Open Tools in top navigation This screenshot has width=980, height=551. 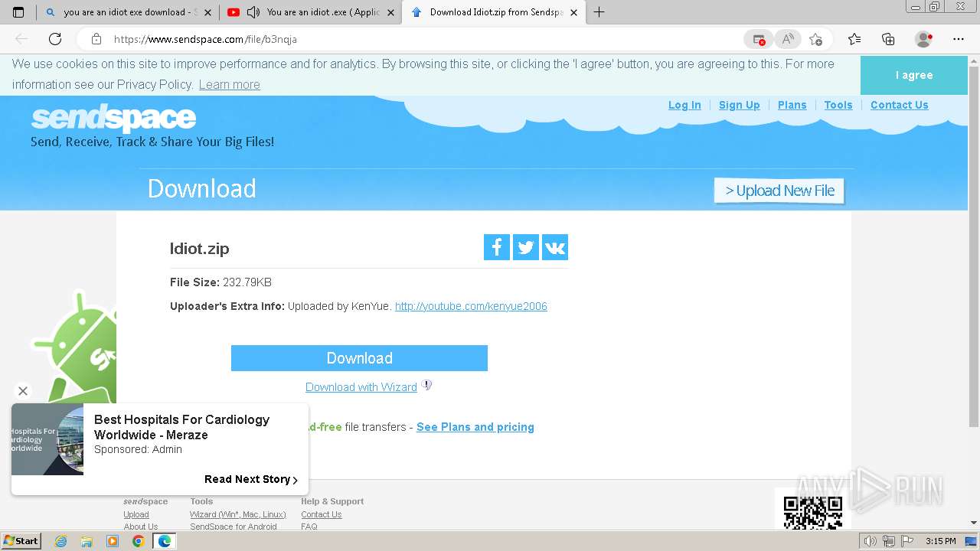(x=838, y=105)
